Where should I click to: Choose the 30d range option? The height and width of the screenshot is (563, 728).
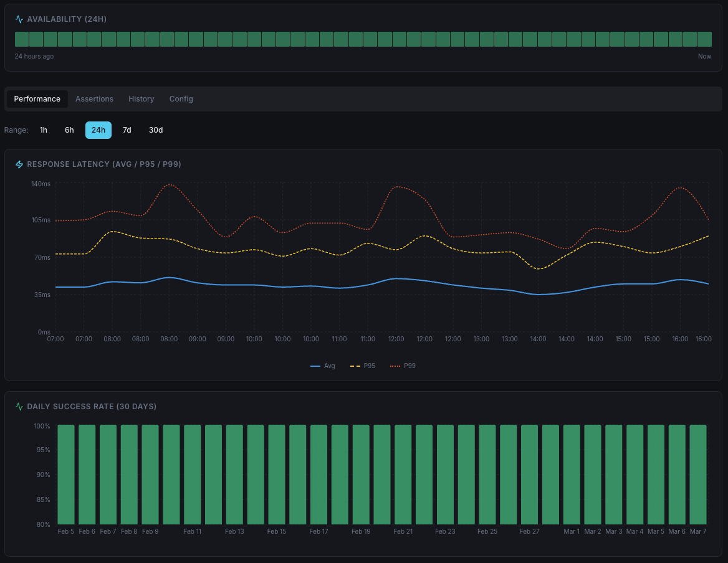(155, 130)
